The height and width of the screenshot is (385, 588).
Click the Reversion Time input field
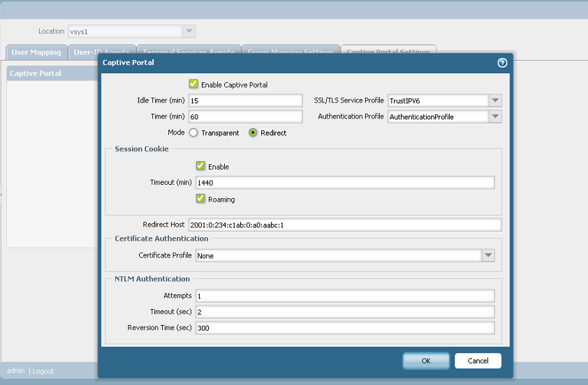point(344,328)
